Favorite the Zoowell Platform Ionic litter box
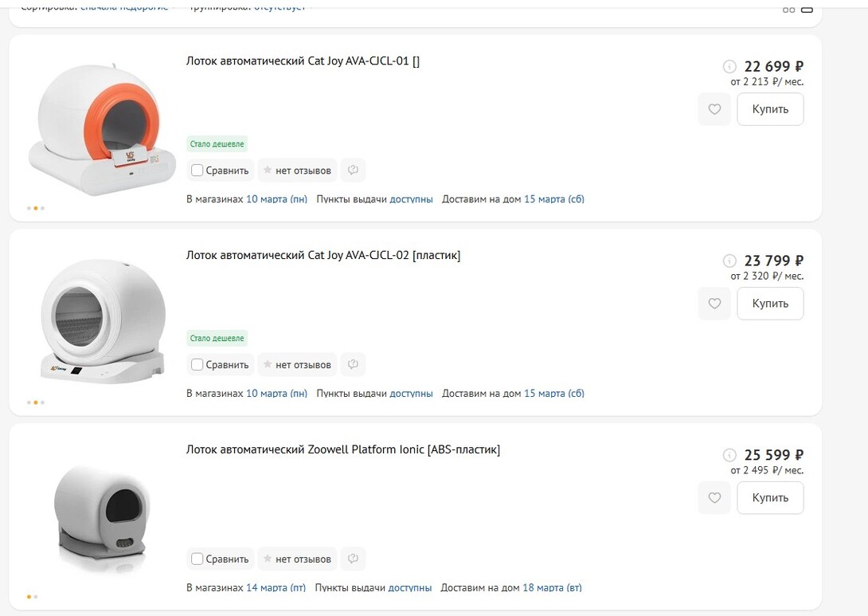 coord(714,498)
